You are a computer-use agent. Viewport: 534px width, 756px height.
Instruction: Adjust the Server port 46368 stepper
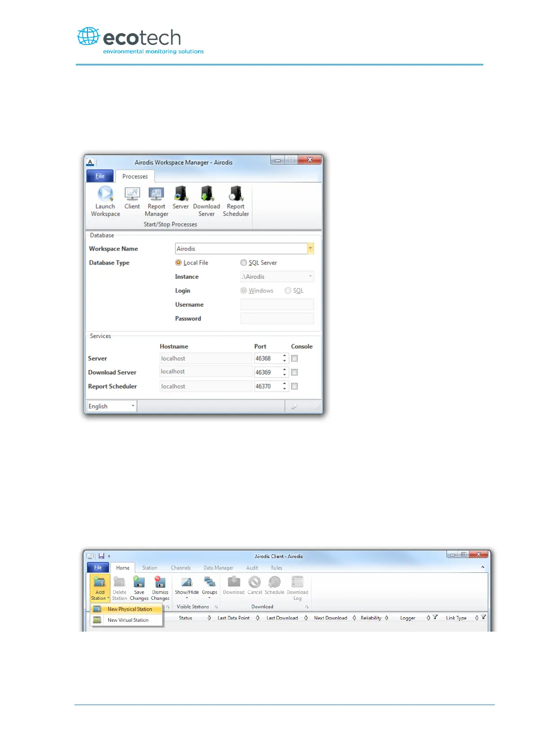coord(285,358)
